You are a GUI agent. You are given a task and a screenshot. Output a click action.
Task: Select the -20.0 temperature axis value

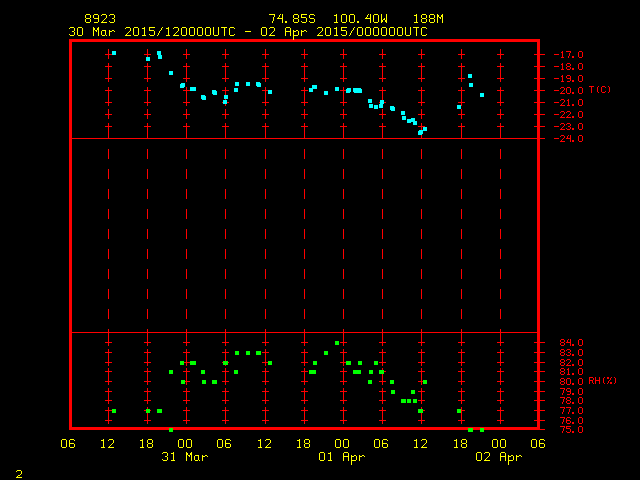click(569, 91)
